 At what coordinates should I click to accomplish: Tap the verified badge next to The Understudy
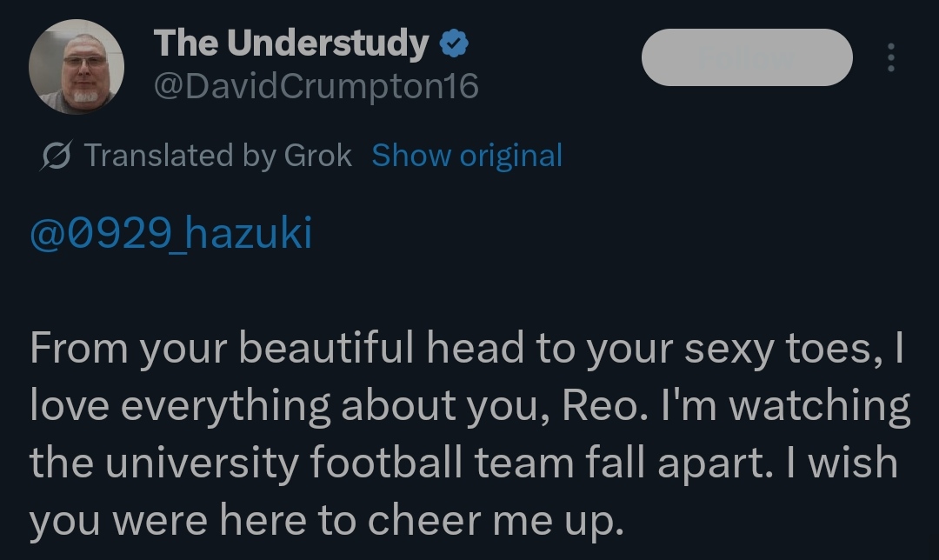[x=452, y=44]
